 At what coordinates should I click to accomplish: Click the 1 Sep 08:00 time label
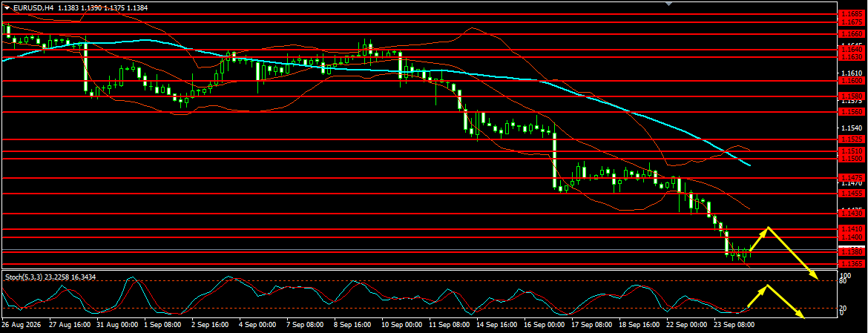tap(164, 326)
